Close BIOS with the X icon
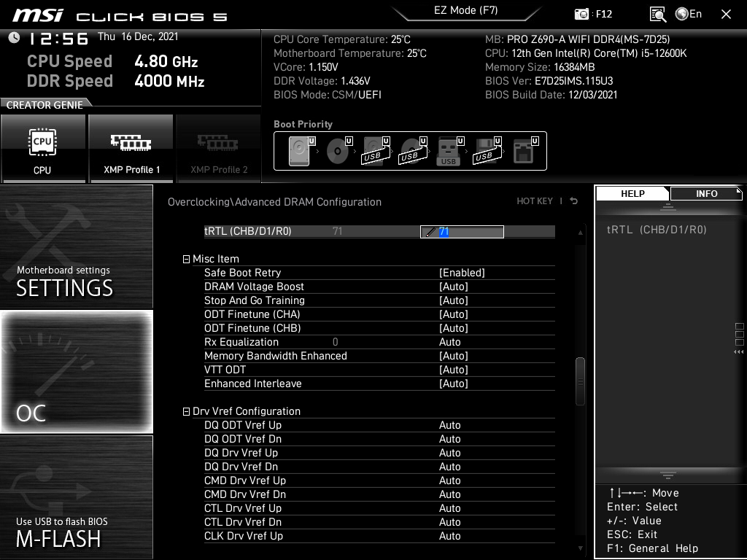 726,15
